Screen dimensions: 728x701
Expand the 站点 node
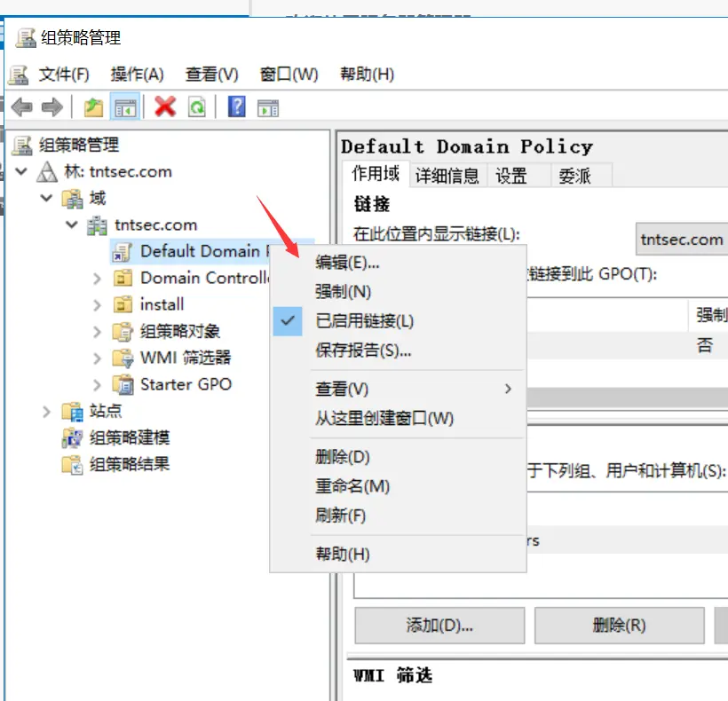pyautogui.click(x=46, y=412)
